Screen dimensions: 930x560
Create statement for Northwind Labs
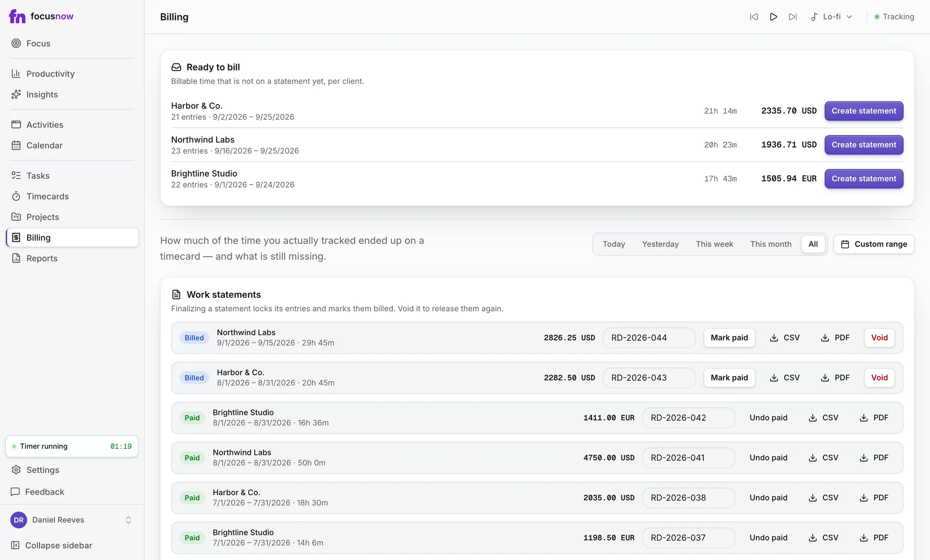tap(864, 145)
